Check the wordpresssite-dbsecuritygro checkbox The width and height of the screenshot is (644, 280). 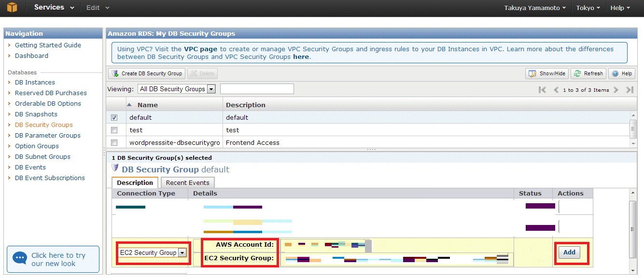pos(114,143)
